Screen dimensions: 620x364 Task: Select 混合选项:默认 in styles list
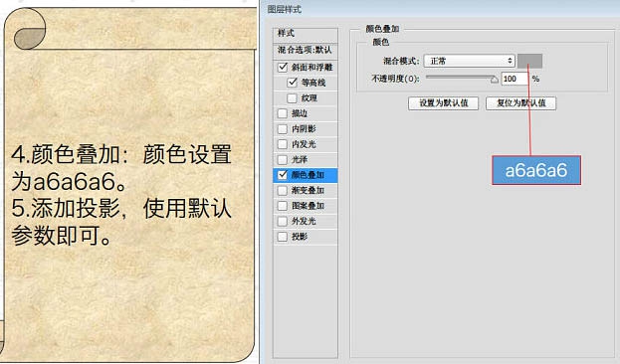pyautogui.click(x=306, y=50)
